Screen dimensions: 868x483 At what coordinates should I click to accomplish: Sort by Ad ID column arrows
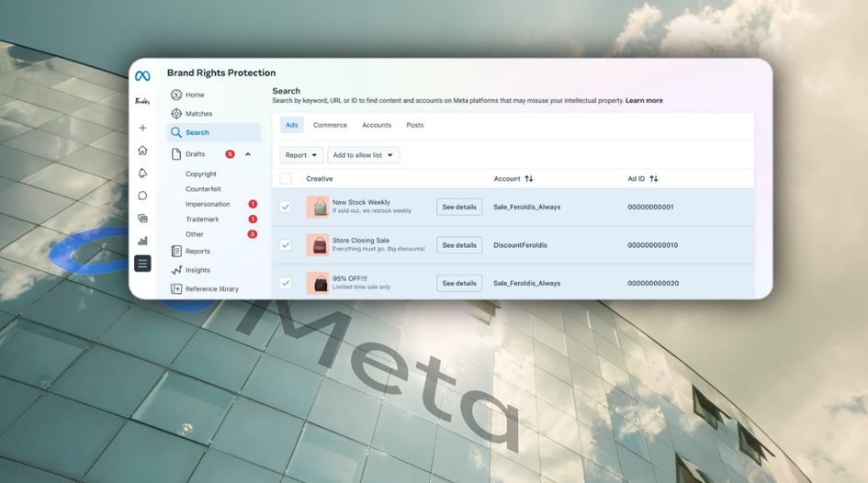654,179
